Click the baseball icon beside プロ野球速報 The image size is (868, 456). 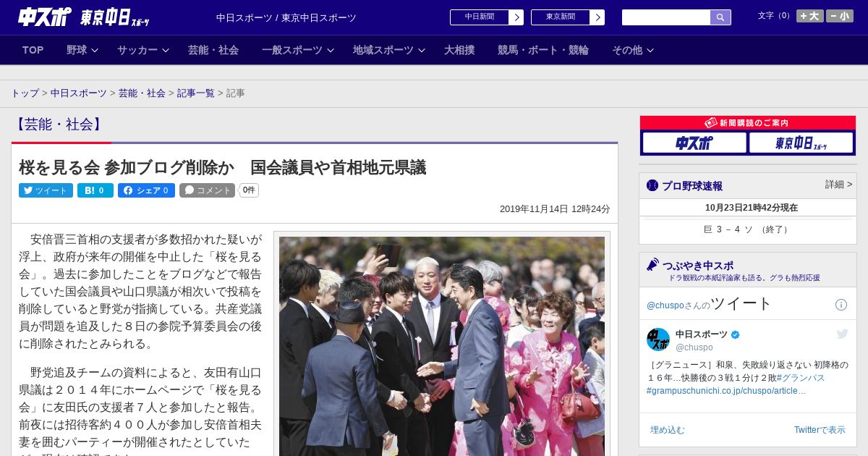[x=652, y=185]
